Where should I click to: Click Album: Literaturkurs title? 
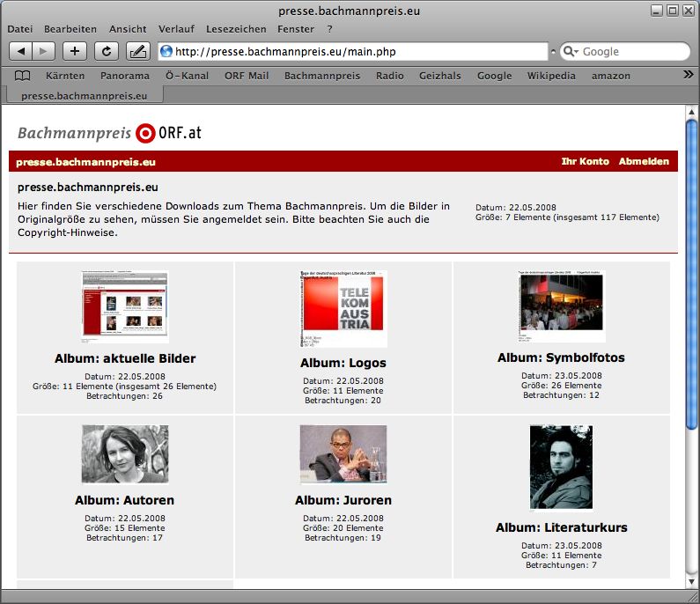[561, 527]
